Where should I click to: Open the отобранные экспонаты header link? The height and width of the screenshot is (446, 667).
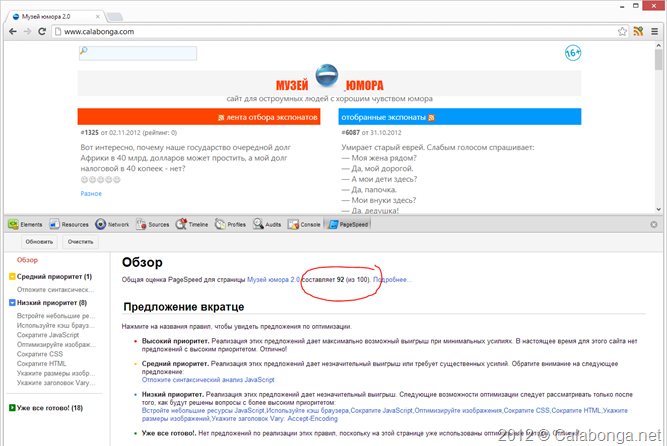383,117
